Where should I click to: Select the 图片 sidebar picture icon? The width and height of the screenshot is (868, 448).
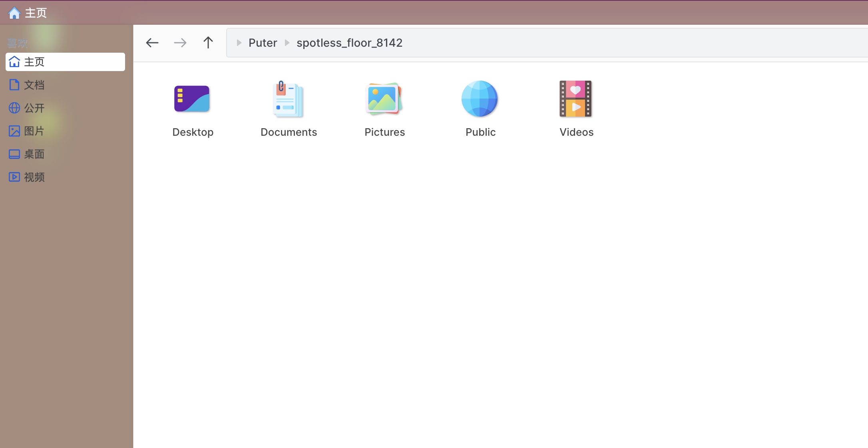coord(14,131)
